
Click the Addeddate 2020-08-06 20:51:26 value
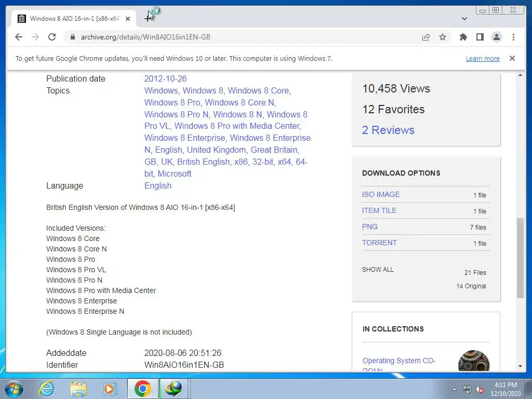182,353
